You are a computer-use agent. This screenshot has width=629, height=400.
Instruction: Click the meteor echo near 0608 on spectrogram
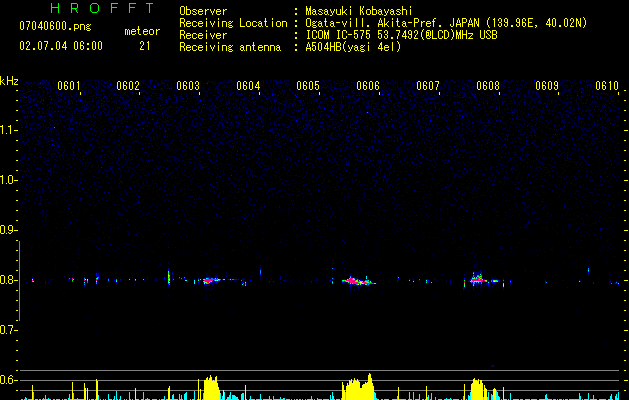(x=477, y=279)
